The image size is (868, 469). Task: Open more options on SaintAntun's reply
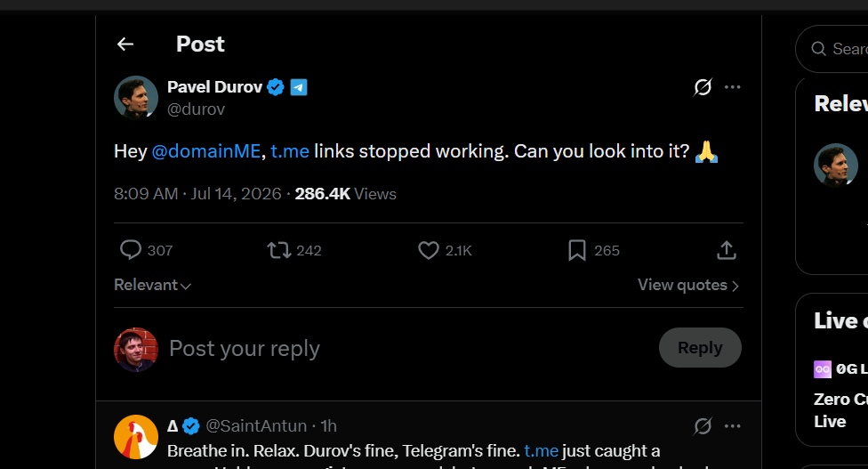(733, 425)
